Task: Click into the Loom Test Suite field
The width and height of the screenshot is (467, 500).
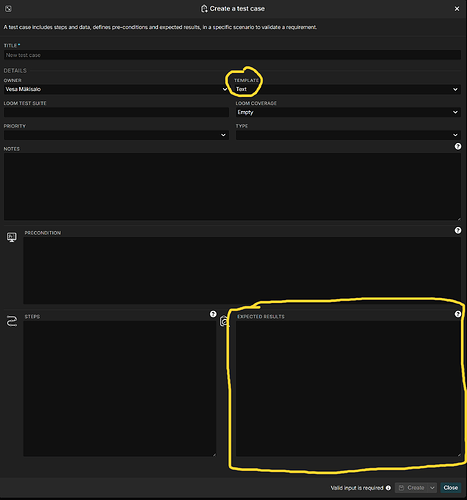Action: 116,112
